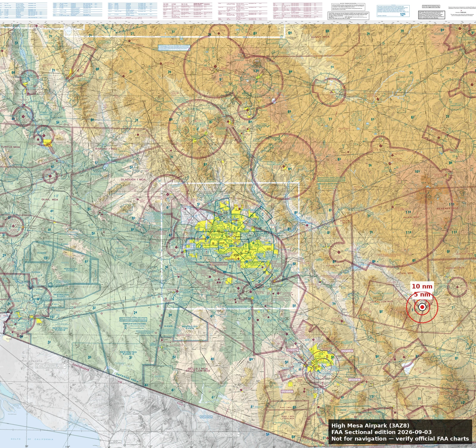
Task: Click the "R-2306A" restricted area label
Action: [x=36, y=272]
